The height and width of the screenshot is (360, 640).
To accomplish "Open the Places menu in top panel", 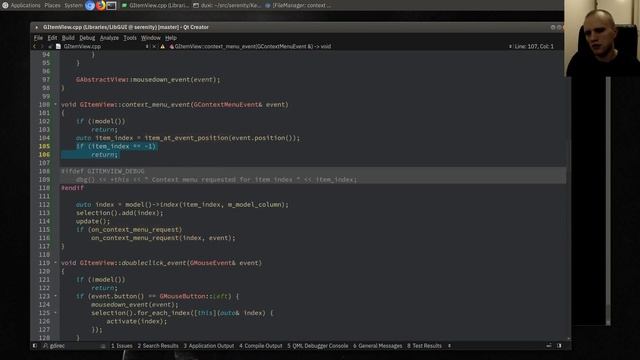I will point(52,5).
